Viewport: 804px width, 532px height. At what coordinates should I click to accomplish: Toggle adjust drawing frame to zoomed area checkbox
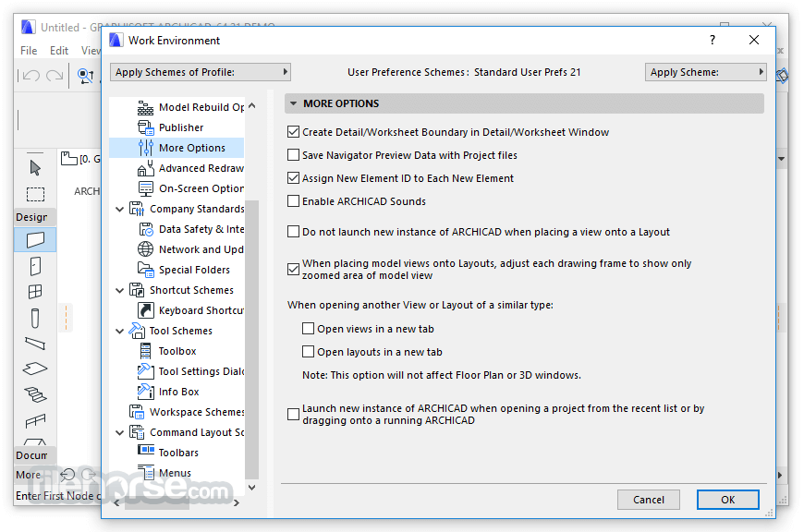click(293, 269)
